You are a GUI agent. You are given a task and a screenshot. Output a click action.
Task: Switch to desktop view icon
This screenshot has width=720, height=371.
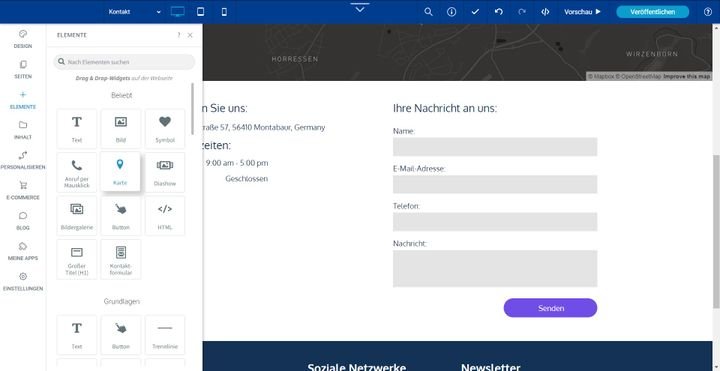click(178, 12)
